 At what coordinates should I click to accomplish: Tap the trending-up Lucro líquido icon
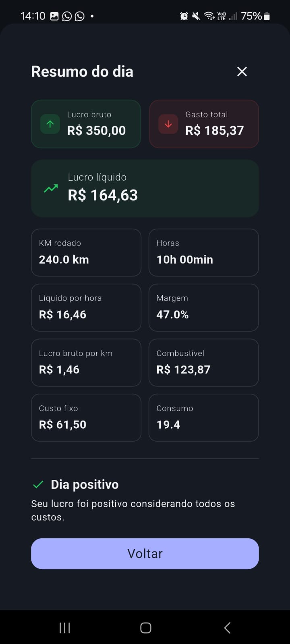point(51,188)
